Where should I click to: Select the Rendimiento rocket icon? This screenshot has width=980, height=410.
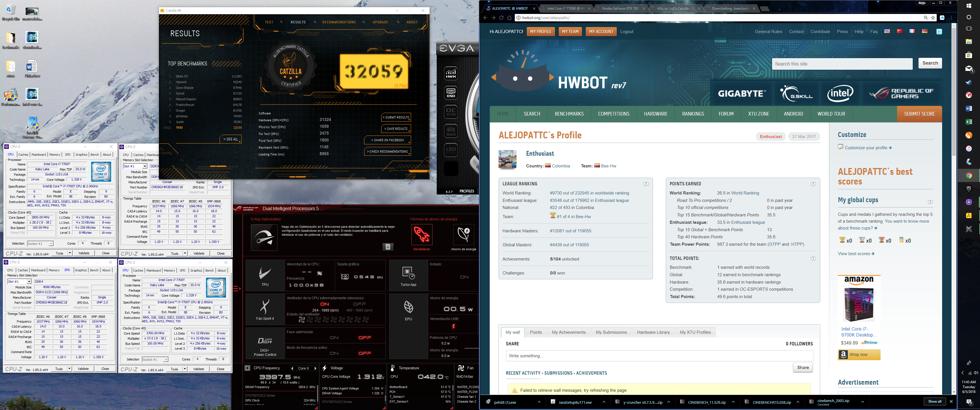coord(422,235)
